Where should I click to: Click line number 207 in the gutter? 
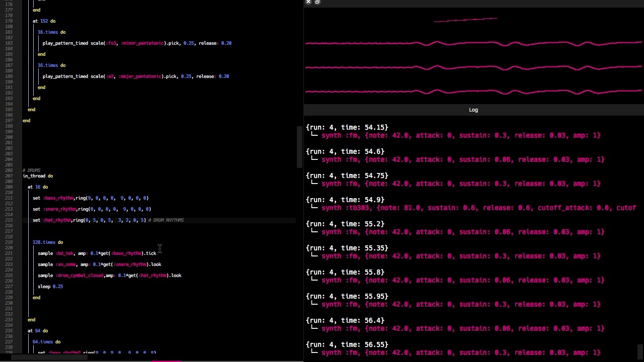(10, 176)
